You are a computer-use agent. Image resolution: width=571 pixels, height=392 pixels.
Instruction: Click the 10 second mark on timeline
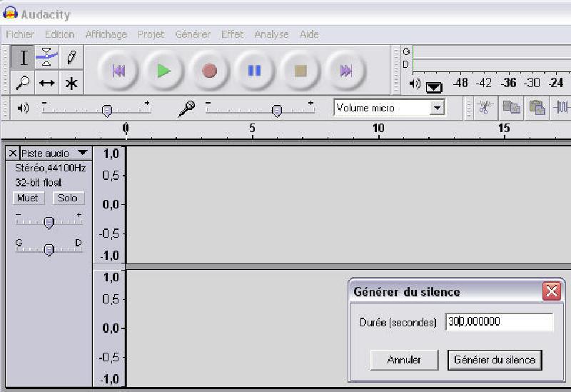[378, 129]
